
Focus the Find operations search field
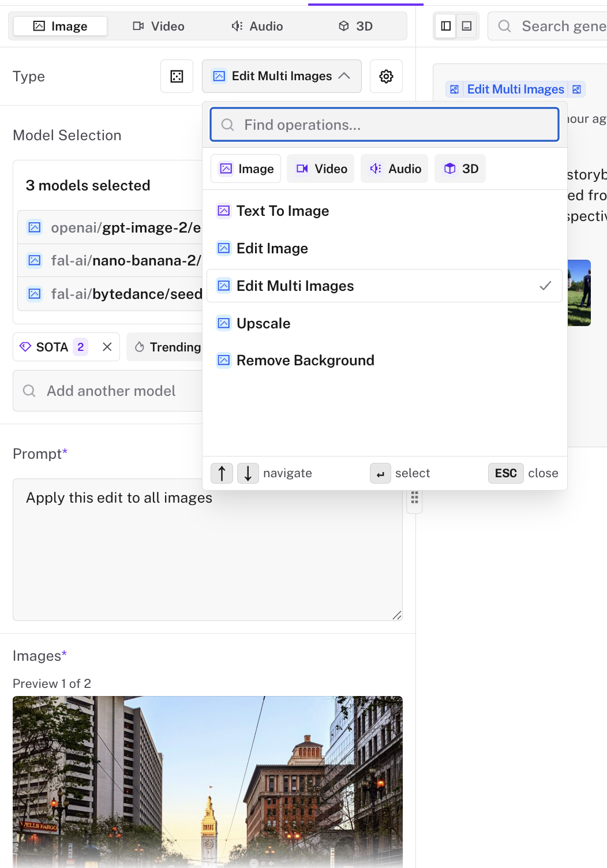(x=385, y=125)
